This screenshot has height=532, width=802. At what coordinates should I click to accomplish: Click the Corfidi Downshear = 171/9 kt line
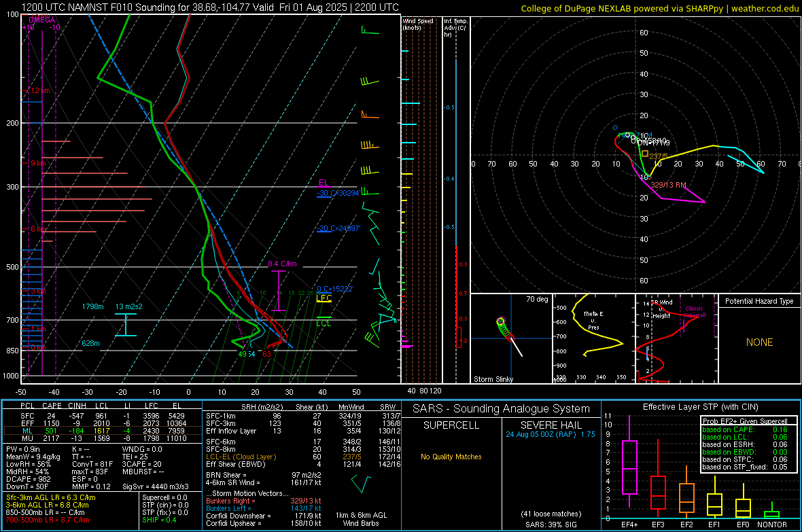263,516
